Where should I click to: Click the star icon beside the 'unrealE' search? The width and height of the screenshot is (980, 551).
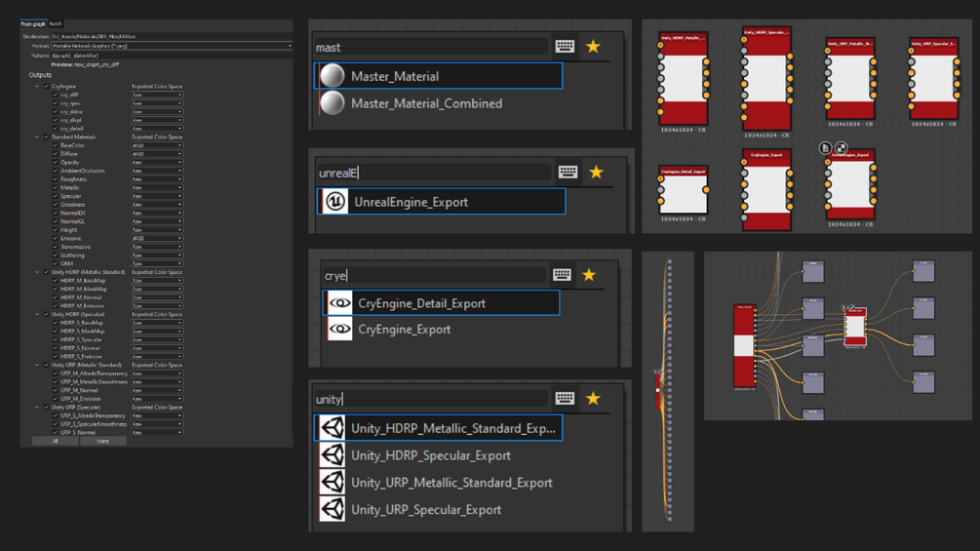coord(596,172)
